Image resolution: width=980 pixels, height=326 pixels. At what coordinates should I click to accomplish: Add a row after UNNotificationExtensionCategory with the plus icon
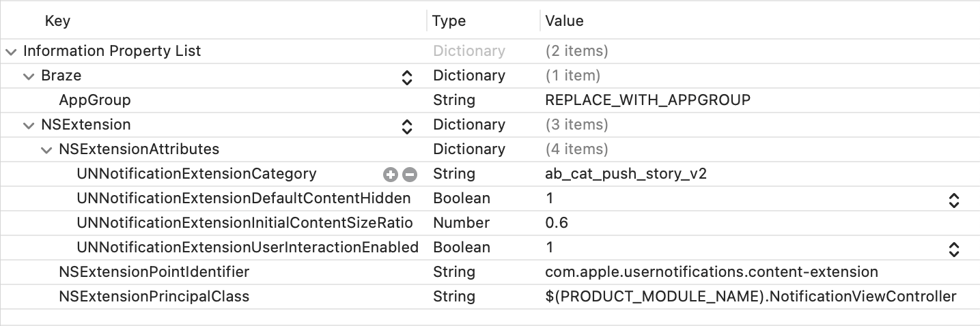pyautogui.click(x=390, y=174)
